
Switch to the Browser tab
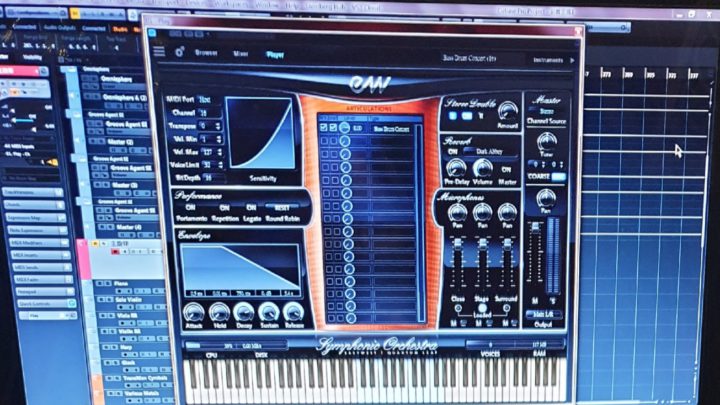[x=206, y=53]
